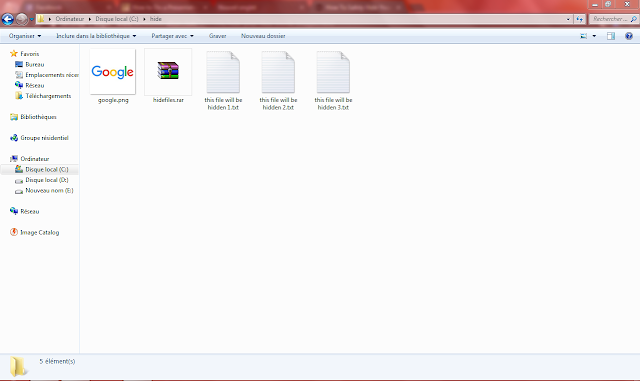Click the google.png file name label
640x381 pixels.
click(113, 100)
